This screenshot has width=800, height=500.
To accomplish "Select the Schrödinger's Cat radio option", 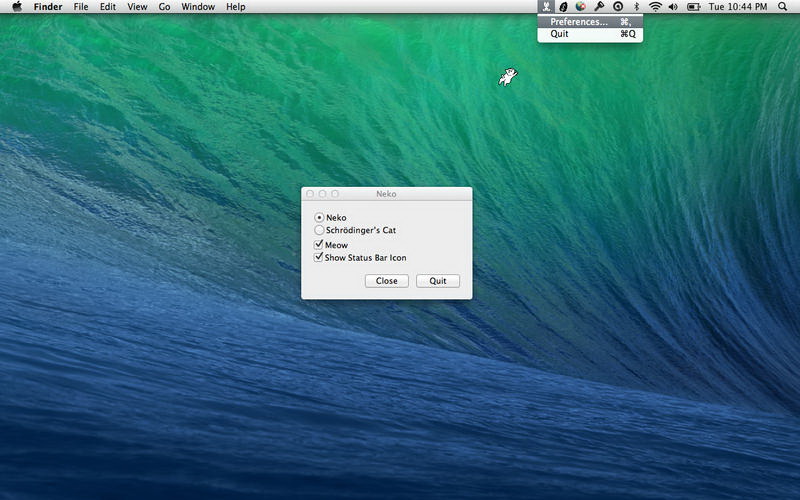I will click(319, 230).
